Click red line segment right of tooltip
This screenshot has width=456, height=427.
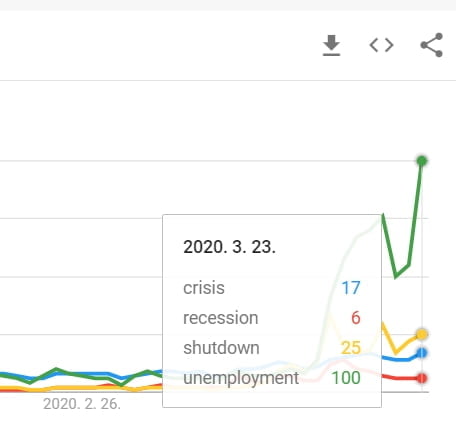click(x=399, y=378)
